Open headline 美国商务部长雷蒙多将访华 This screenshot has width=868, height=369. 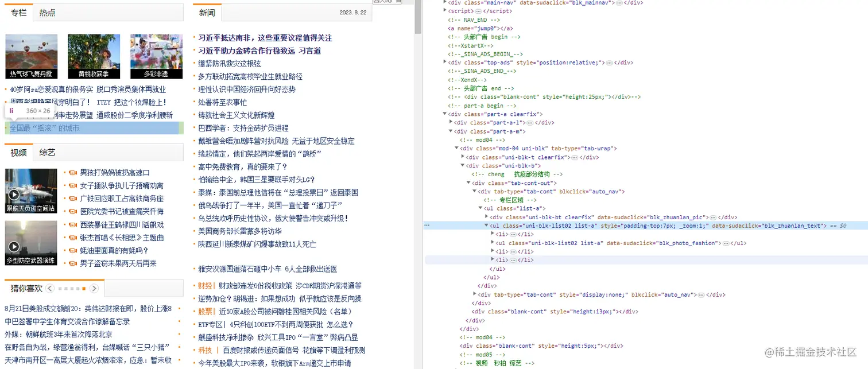(x=240, y=231)
